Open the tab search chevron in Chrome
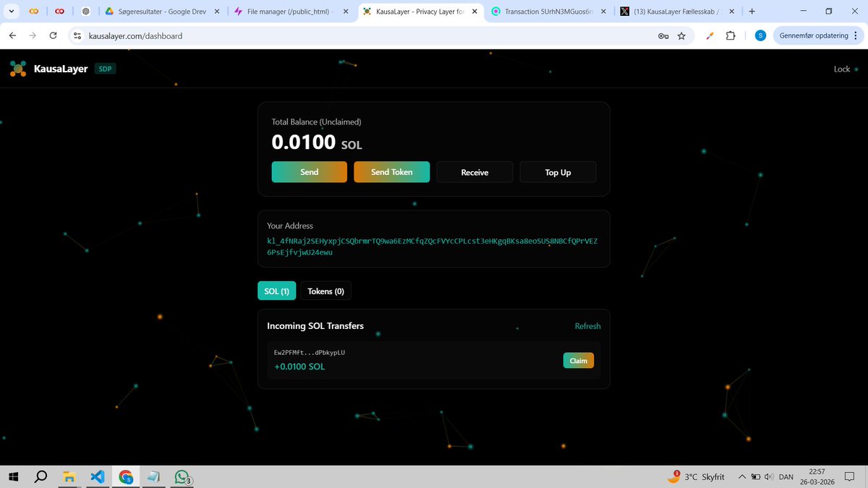The height and width of the screenshot is (488, 868). [x=12, y=12]
